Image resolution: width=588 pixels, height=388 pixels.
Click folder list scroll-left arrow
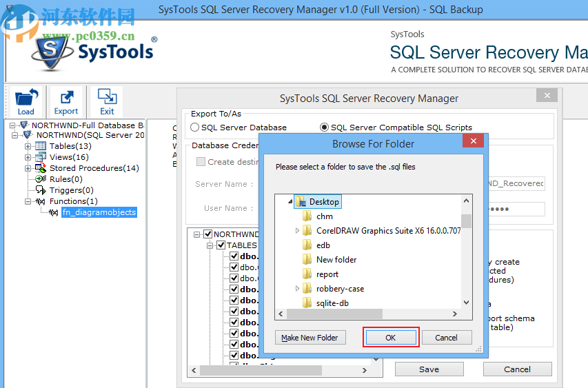tap(281, 314)
